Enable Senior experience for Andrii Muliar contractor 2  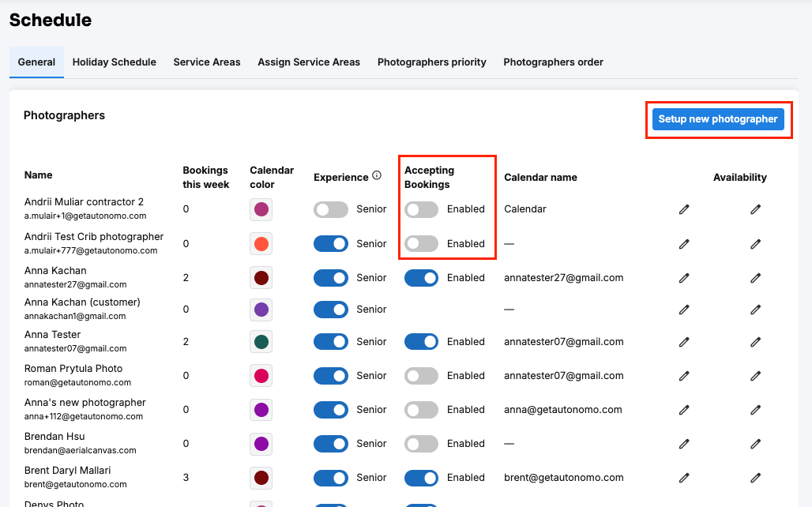331,209
